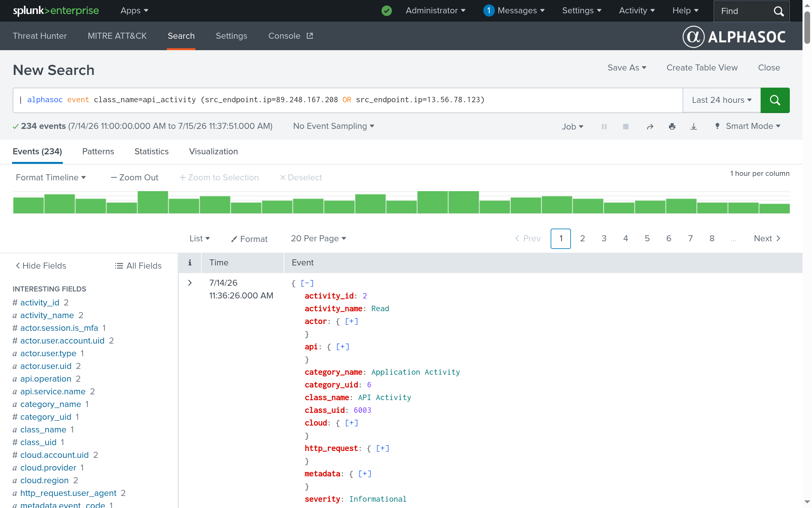Pause the search job
This screenshot has width=812, height=508.
(604, 126)
